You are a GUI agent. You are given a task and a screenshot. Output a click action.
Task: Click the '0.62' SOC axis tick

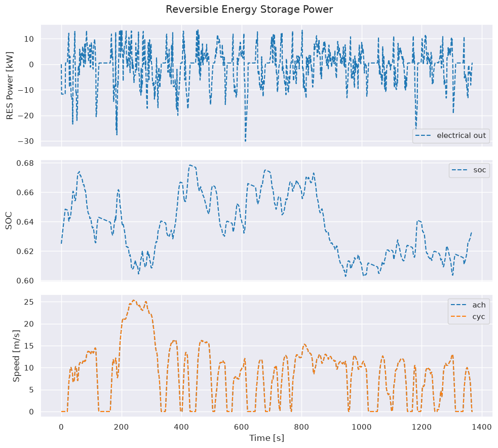[x=25, y=251]
